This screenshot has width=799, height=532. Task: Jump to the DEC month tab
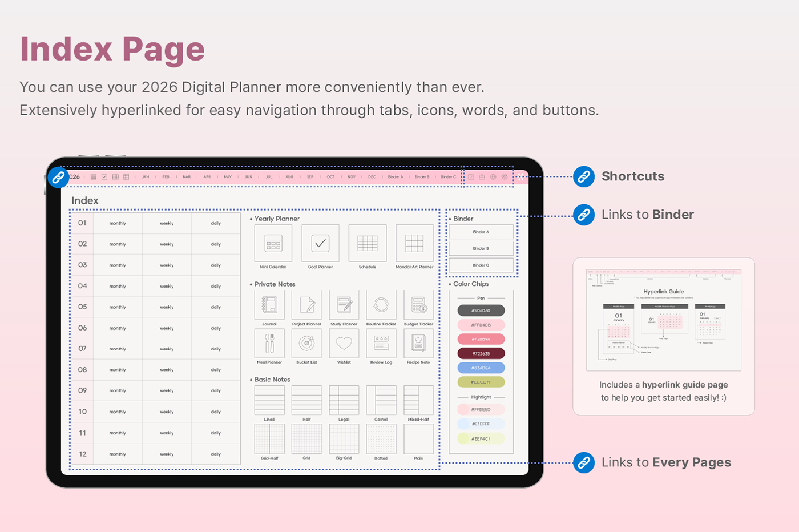click(x=372, y=177)
